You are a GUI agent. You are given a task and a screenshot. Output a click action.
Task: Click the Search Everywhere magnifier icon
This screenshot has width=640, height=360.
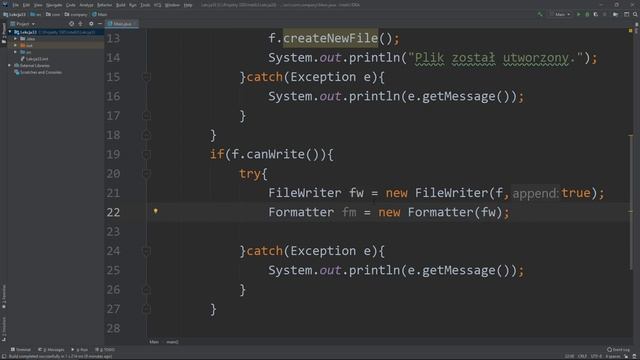[635, 14]
